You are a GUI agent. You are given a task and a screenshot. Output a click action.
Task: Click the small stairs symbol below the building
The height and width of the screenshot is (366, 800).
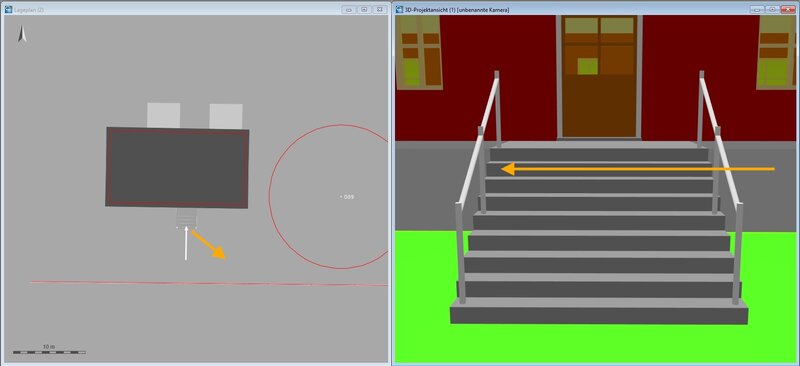tap(187, 218)
